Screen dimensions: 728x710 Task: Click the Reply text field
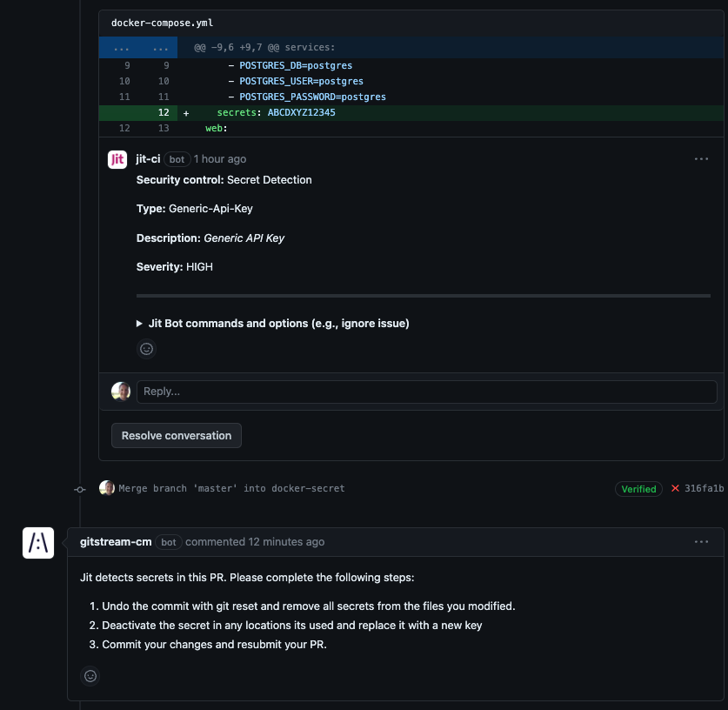tap(426, 391)
